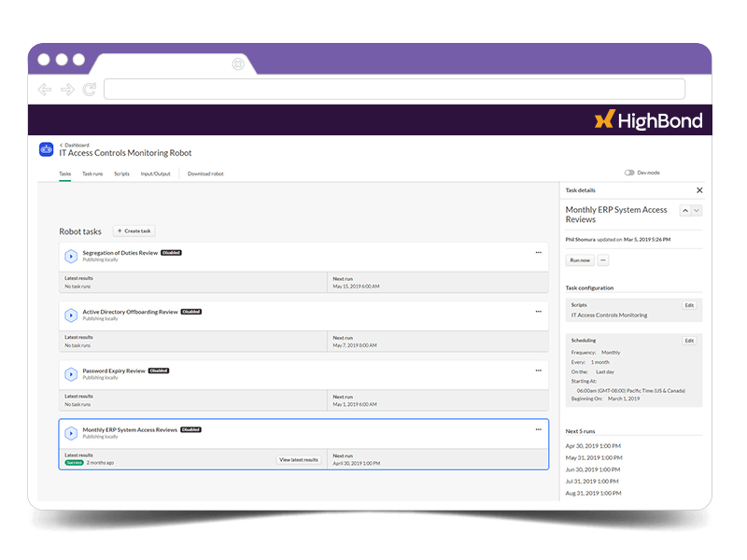This screenshot has width=747, height=560.
Task: Click browser forward arrow
Action: click(67, 89)
